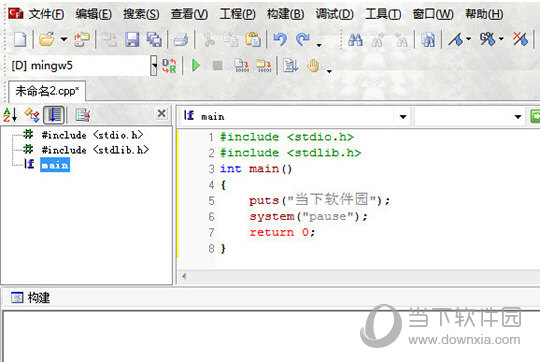Open a file using the folder icon
Image resolution: width=541 pixels, height=362 pixels.
pyautogui.click(x=47, y=39)
